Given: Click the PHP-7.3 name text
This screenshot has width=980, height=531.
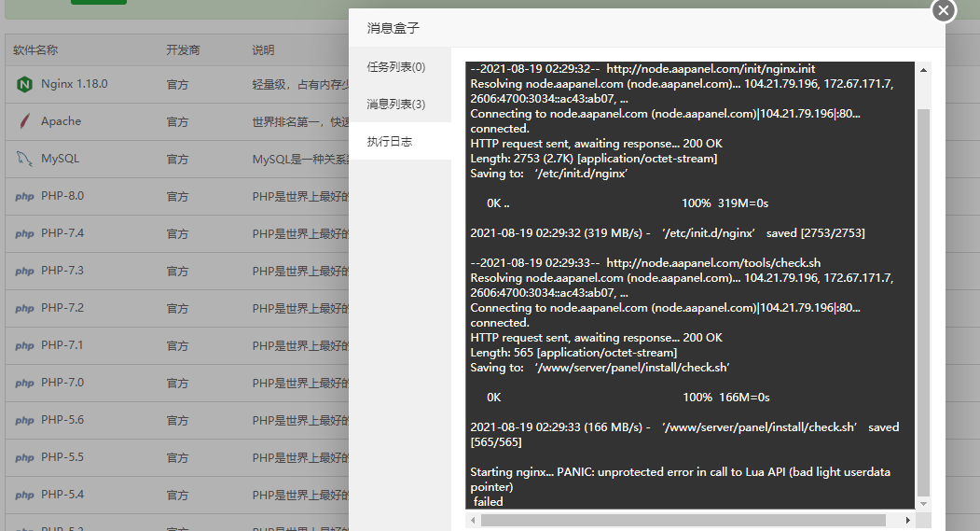Looking at the screenshot, I should 62,271.
